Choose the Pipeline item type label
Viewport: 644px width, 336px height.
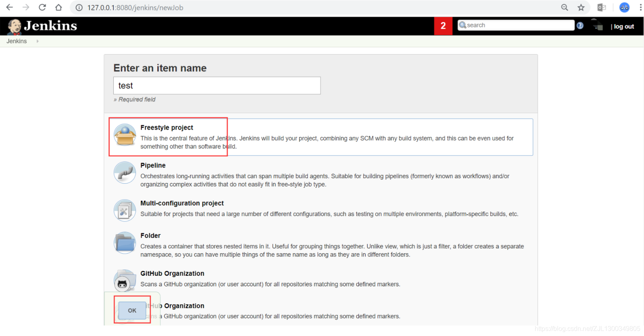pyautogui.click(x=153, y=166)
